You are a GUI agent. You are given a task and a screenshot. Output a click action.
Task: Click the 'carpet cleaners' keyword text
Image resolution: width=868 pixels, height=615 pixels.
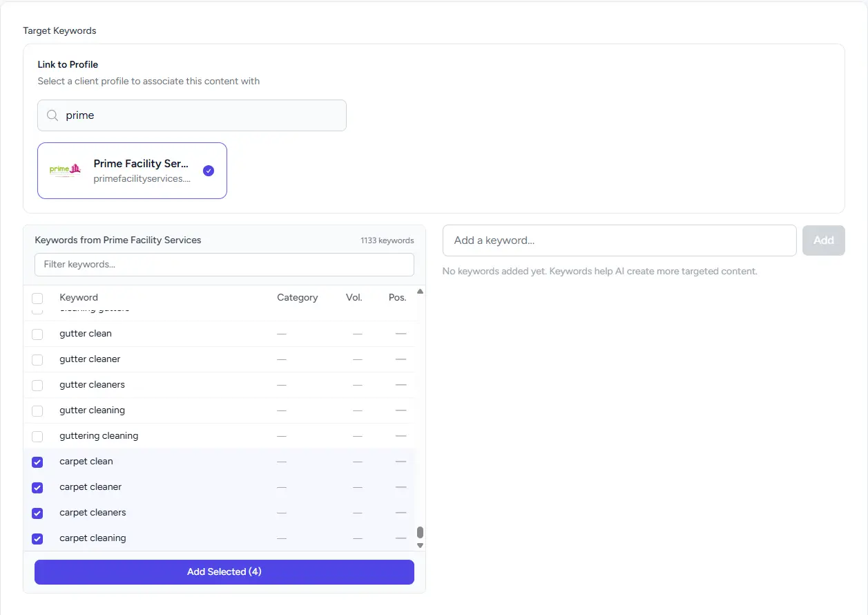click(93, 512)
